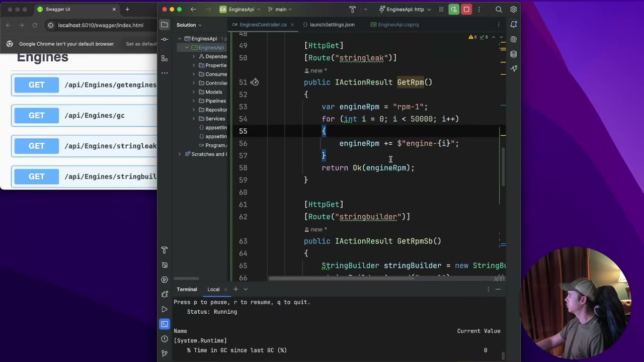This screenshot has width=644, height=362.
Task: Click GET /api/Engines/gc in Swagger UI
Action: click(x=84, y=116)
